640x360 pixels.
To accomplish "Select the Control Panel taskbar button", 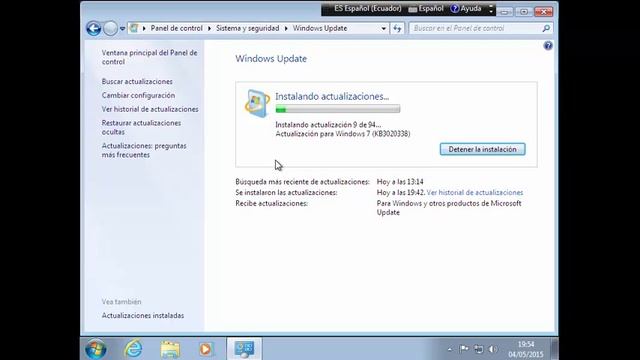I will click(x=244, y=349).
